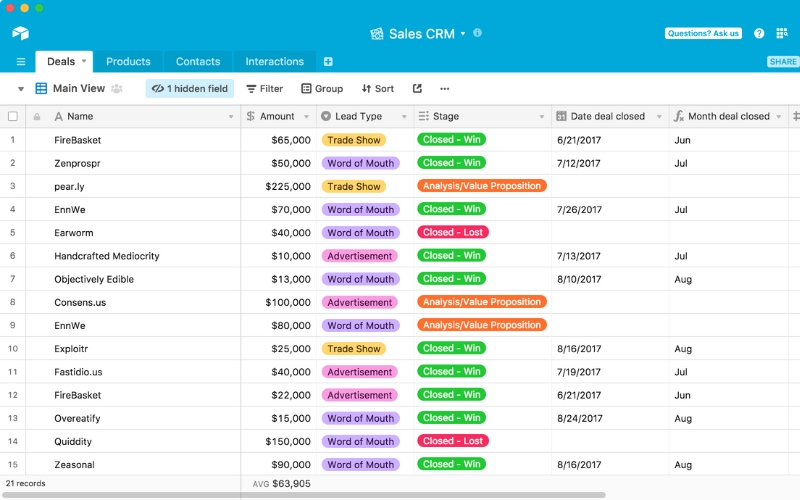This screenshot has height=500, width=800.
Task: Click the Airtable home logo icon
Action: pyautogui.click(x=20, y=33)
